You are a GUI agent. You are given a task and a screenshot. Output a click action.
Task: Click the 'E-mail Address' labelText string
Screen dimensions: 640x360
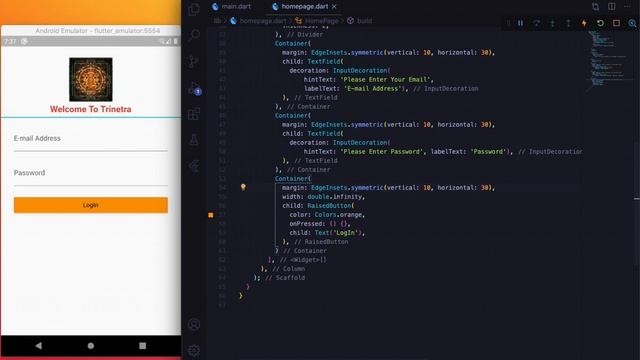[373, 89]
